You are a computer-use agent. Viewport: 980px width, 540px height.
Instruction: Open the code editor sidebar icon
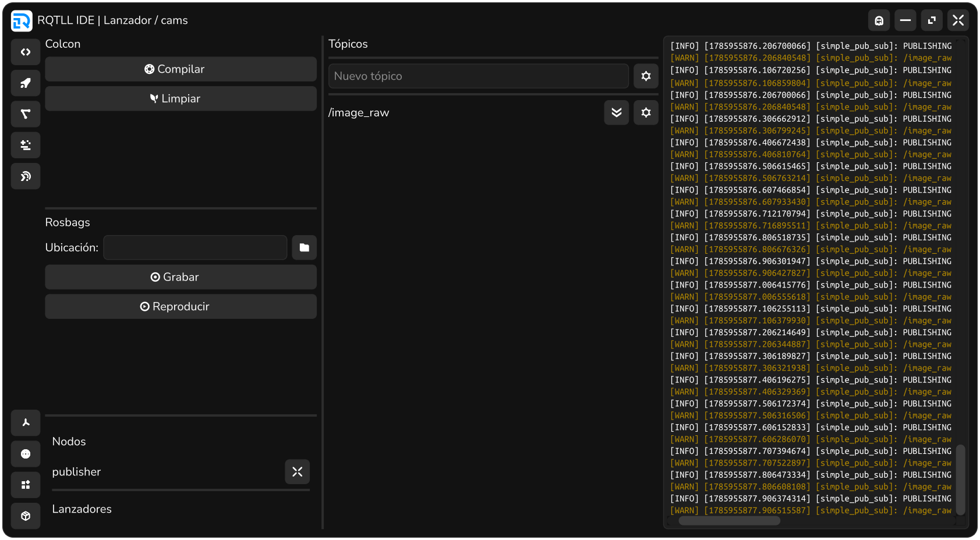(x=26, y=52)
